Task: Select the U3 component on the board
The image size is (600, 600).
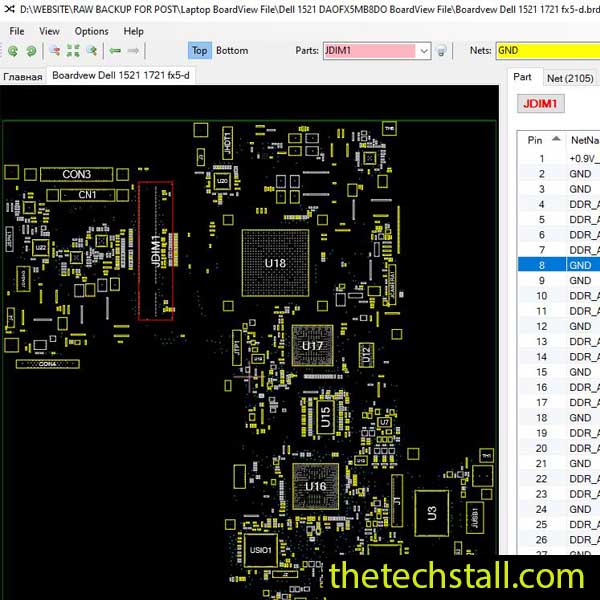Action: 432,513
